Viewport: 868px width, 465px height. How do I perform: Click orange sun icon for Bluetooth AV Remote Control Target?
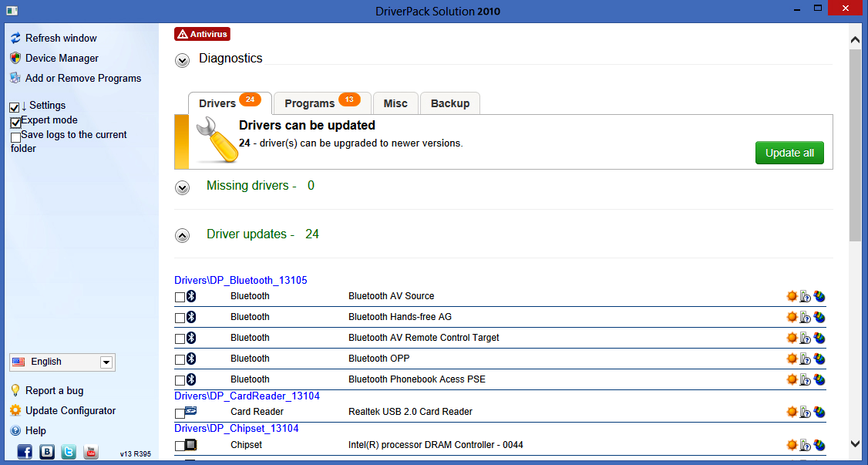(792, 338)
